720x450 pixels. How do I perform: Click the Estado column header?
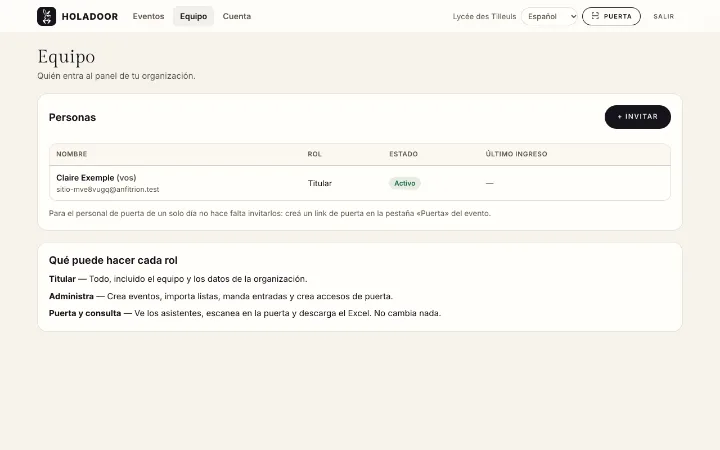tap(403, 154)
